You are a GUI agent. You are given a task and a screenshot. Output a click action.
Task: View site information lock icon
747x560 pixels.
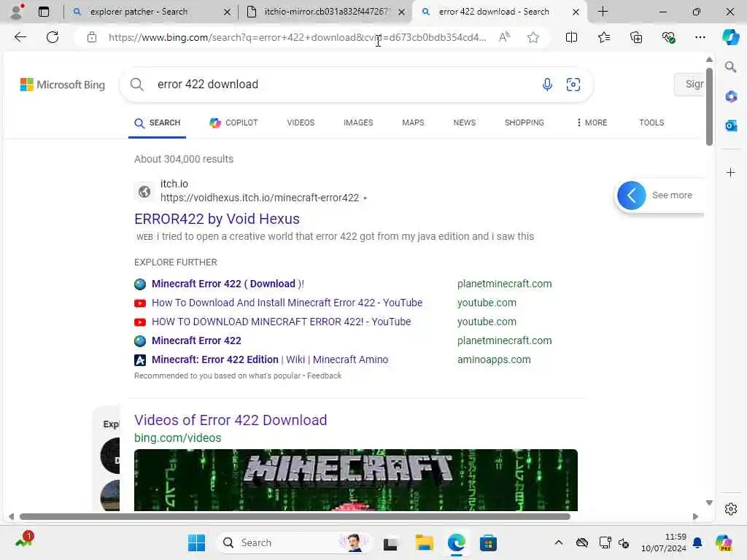[x=92, y=37]
